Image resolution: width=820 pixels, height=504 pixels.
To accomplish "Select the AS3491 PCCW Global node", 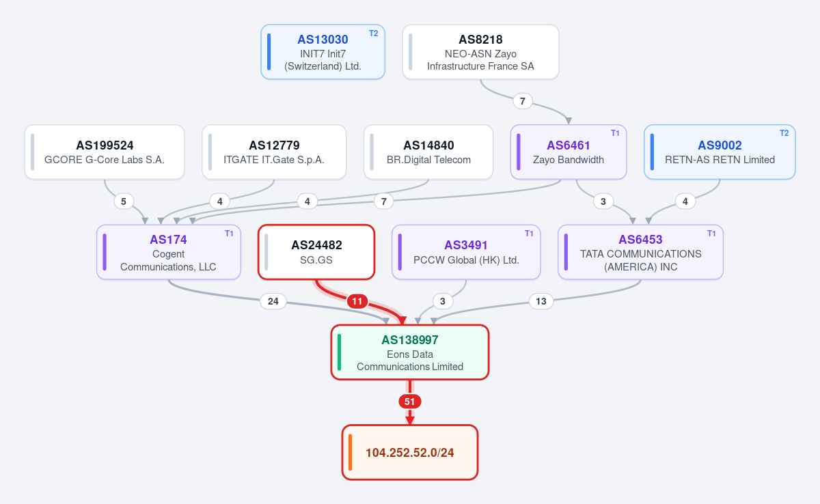I will (466, 252).
